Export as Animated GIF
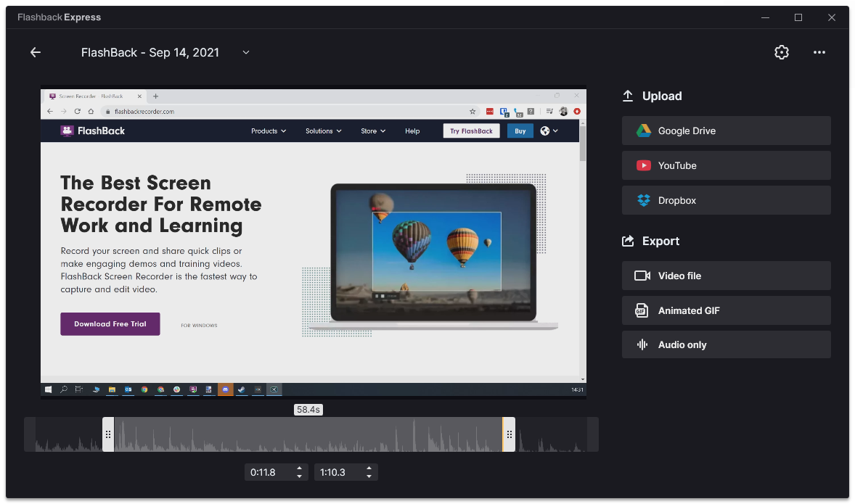The height and width of the screenshot is (504, 855). pos(726,310)
